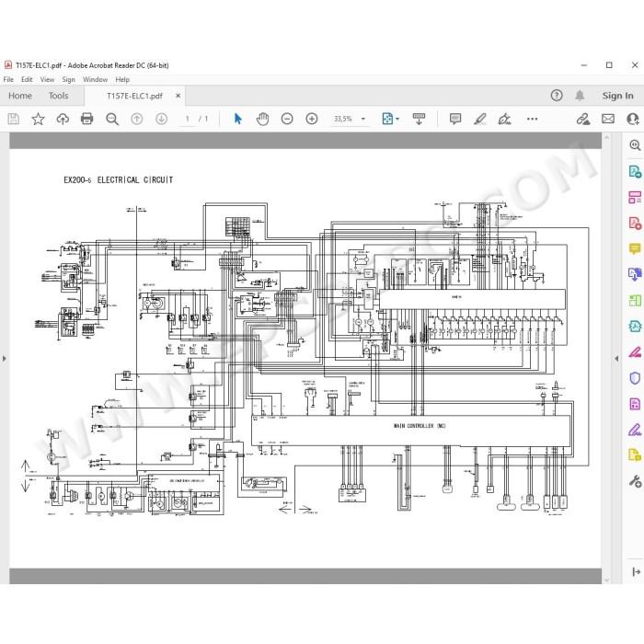This screenshot has height=644, width=644.
Task: Activate the hand pan tool
Action: coord(262,119)
